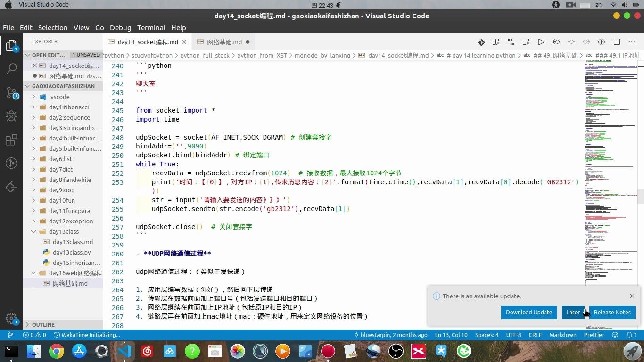Click the unsaved dot on 网络基础.md tab
The image size is (644, 362).
pos(248,42)
